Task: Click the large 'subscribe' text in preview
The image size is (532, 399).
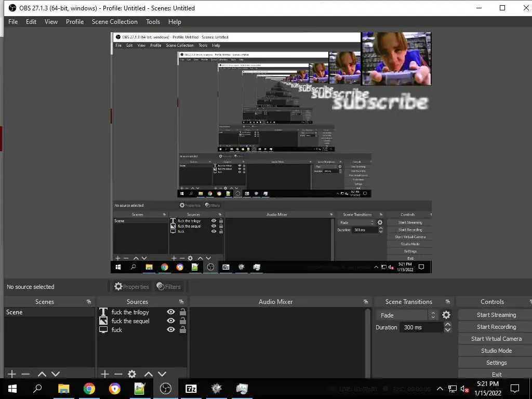Action: coord(380,102)
